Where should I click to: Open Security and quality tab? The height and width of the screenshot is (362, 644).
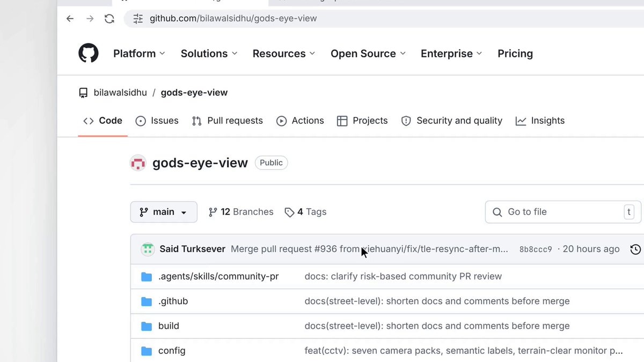pyautogui.click(x=452, y=121)
